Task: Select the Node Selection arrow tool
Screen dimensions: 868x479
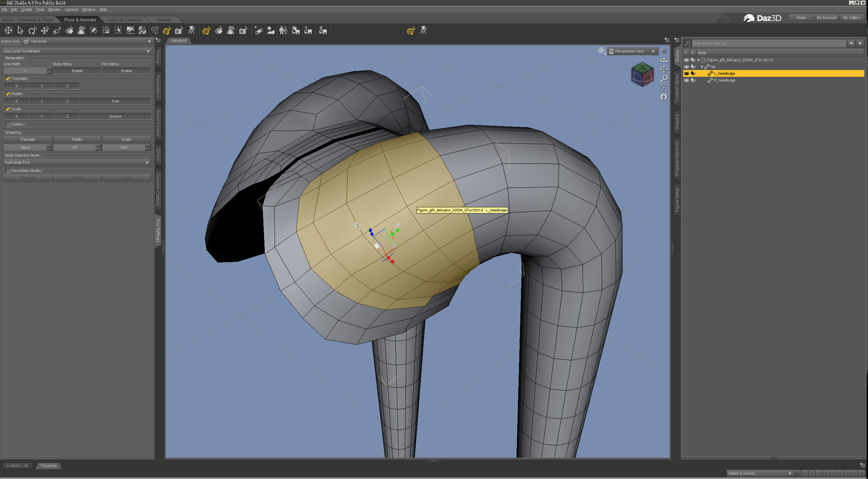Action: [20, 31]
